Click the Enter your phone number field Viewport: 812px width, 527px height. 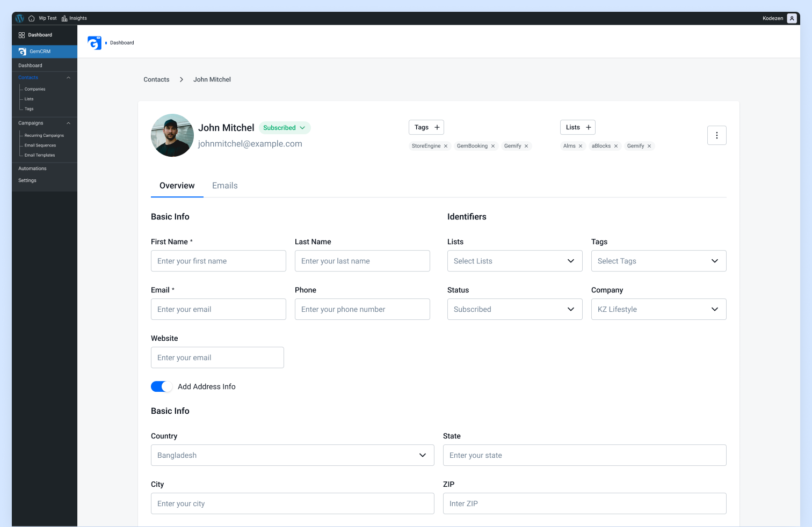(x=362, y=309)
